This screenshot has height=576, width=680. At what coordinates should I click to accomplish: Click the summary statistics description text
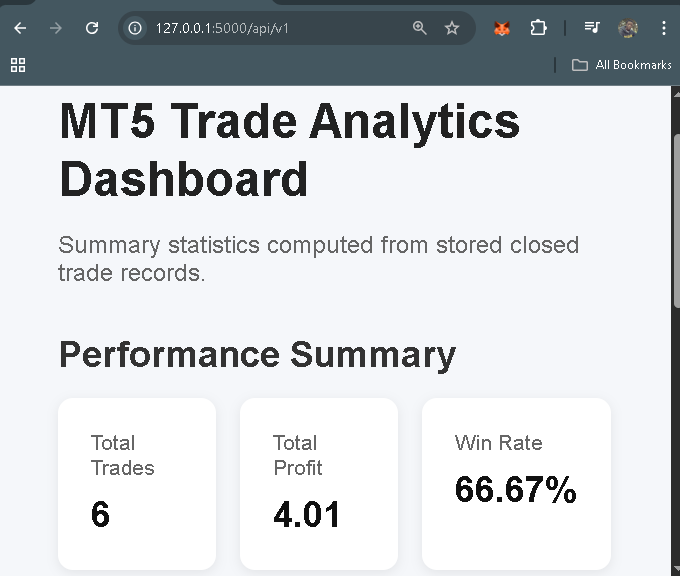(318, 259)
